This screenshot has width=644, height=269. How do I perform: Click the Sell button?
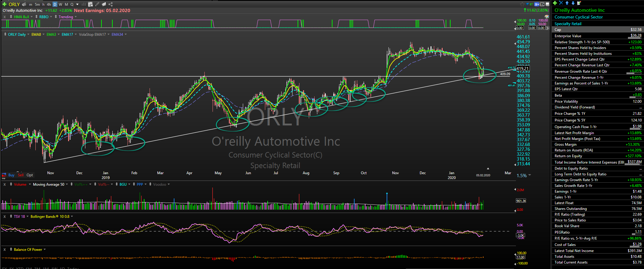(21, 175)
